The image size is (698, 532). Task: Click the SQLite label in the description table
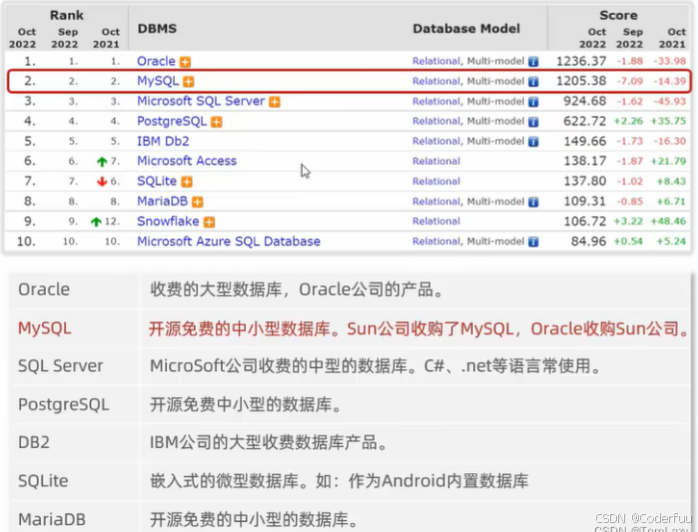click(43, 481)
